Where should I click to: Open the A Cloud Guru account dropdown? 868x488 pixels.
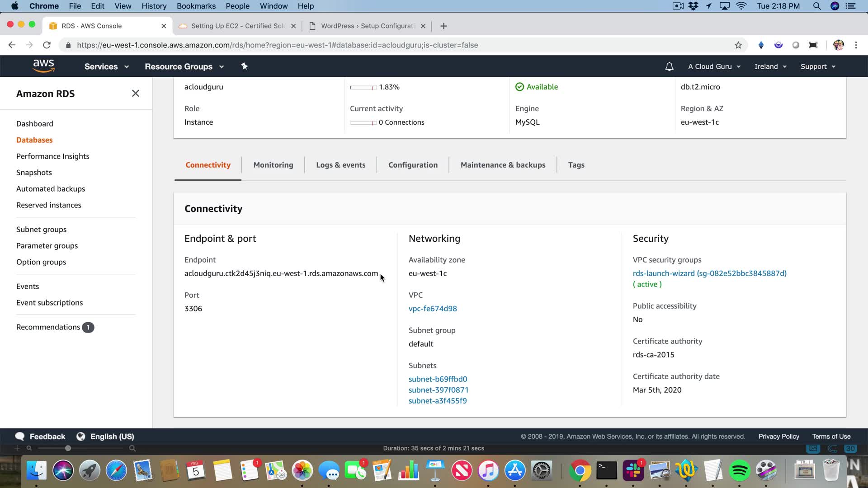point(714,66)
